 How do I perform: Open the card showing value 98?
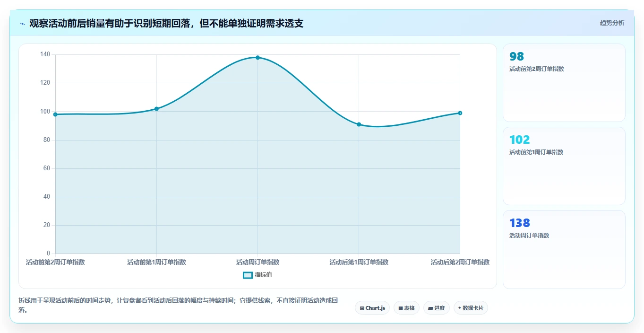(x=564, y=83)
